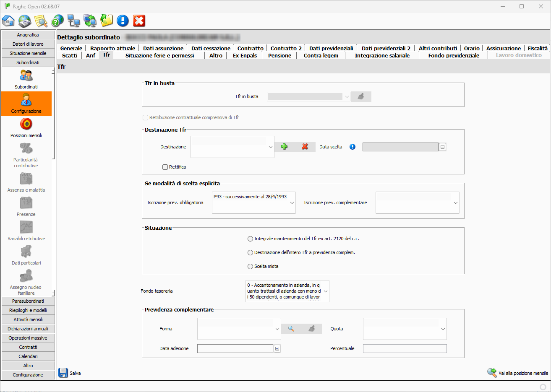
Task: Switch to the Dati cessazione tab
Action: tap(211, 48)
